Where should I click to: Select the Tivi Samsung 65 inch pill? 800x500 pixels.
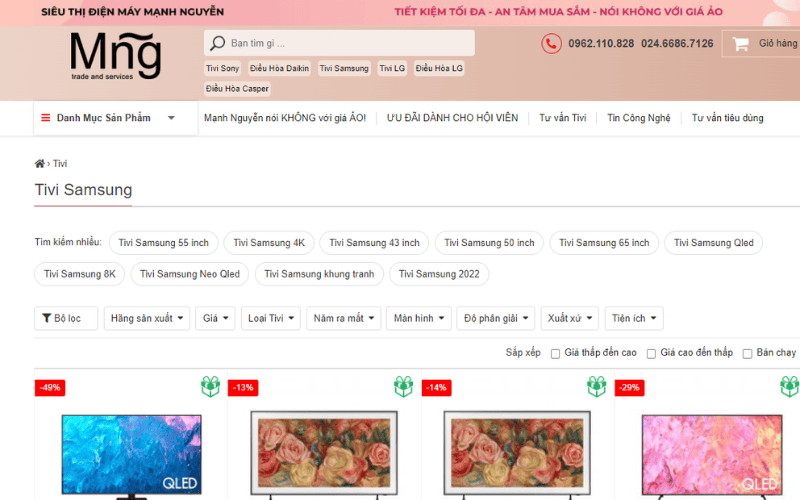pos(604,243)
